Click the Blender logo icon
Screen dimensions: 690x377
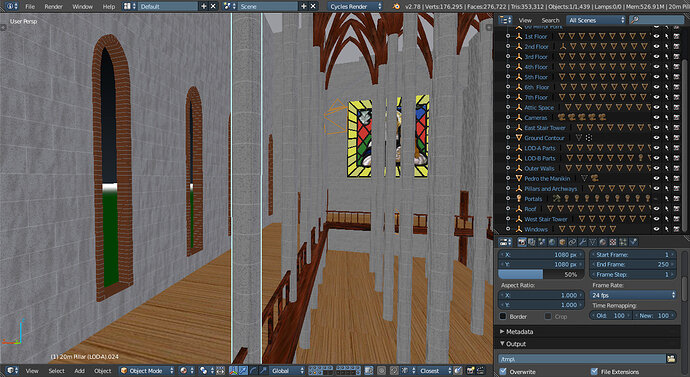tap(396, 7)
